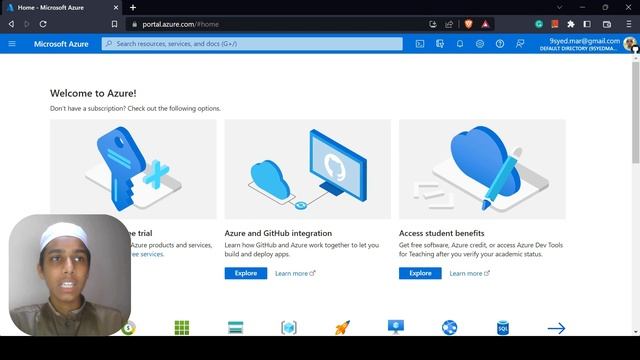Open the Brave Rewards triangle icon
Viewport: 640px width, 360px height.
pyautogui.click(x=485, y=24)
